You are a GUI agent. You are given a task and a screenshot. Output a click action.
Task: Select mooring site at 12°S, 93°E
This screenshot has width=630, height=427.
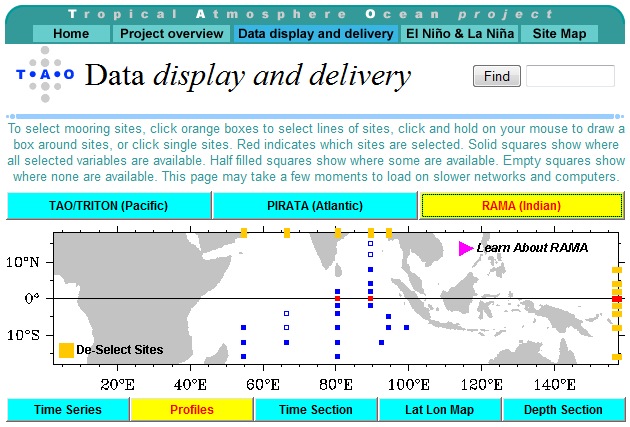(x=381, y=343)
